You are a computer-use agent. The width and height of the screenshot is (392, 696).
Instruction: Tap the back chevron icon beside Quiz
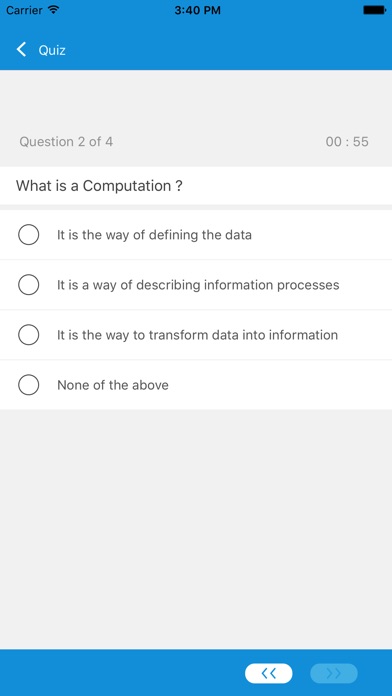21,50
